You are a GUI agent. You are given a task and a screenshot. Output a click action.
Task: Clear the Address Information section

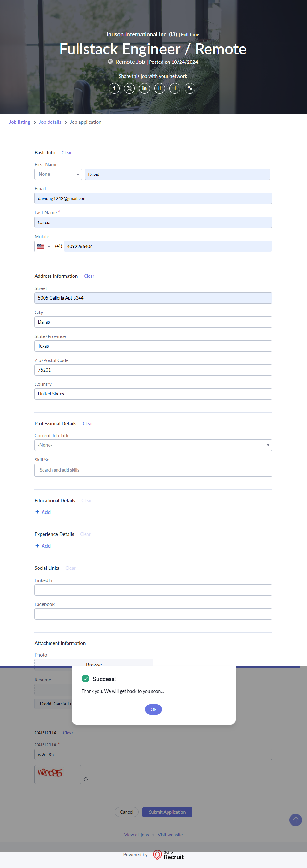pos(89,276)
